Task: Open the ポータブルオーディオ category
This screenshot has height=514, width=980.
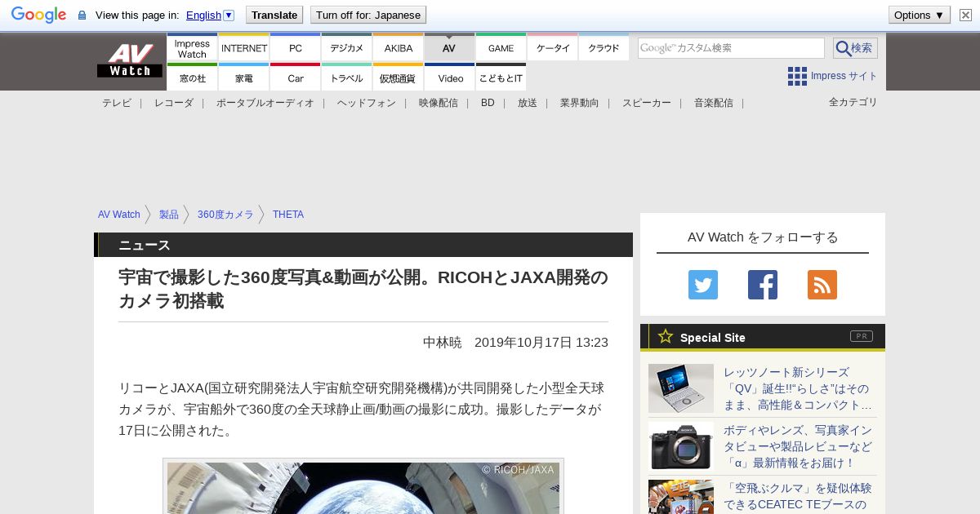Action: 265,103
